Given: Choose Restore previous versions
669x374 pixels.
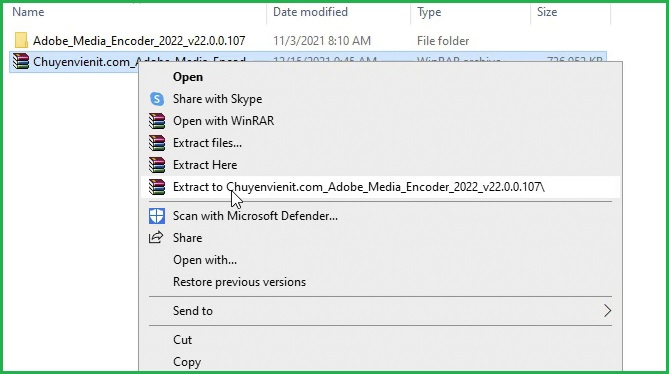Looking at the screenshot, I should pyautogui.click(x=380, y=282).
